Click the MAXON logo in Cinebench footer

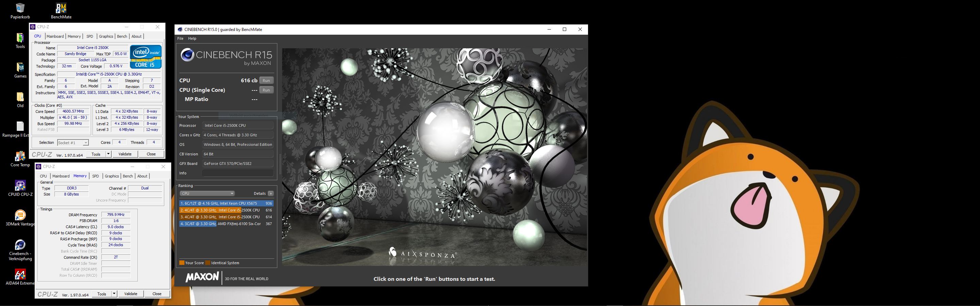click(x=202, y=277)
